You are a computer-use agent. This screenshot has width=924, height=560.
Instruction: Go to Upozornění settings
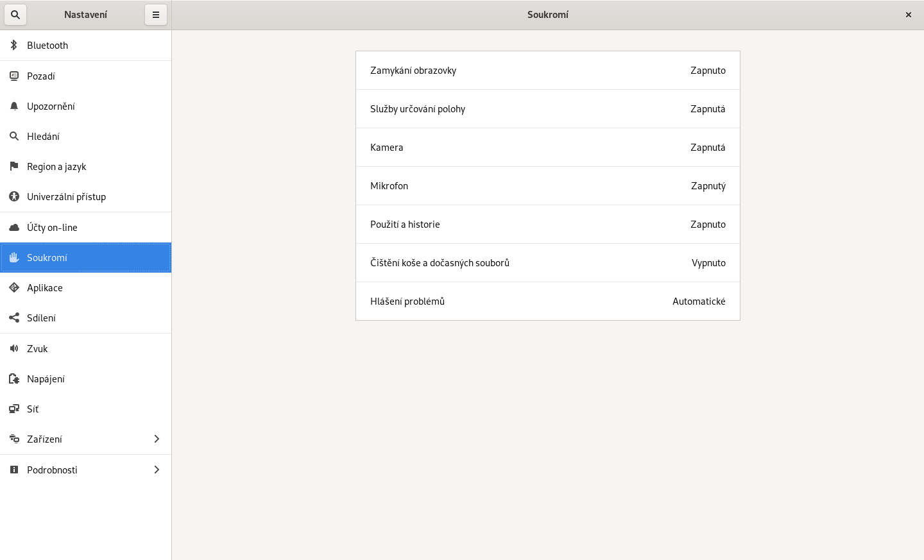[86, 106]
